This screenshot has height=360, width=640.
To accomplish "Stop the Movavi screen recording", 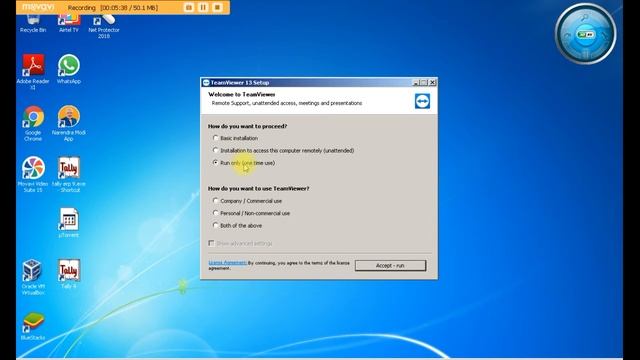I will coord(217,7).
